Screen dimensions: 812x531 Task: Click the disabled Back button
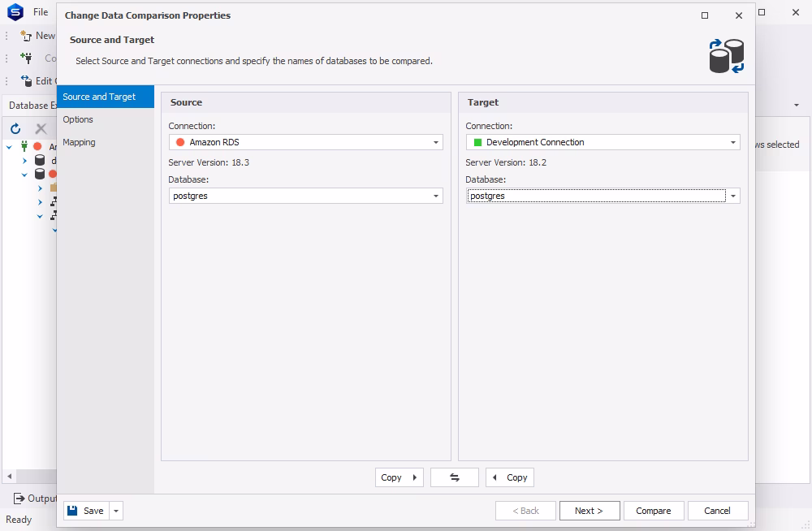[525, 511]
